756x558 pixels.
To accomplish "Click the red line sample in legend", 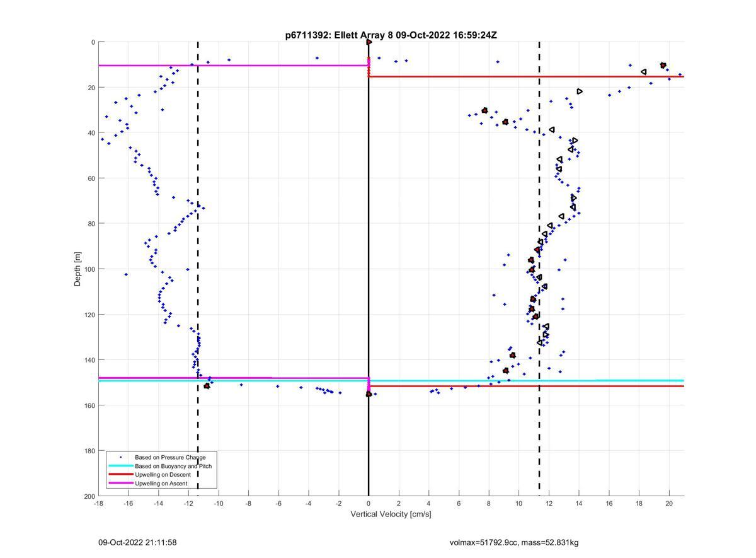I will pyautogui.click(x=120, y=475).
